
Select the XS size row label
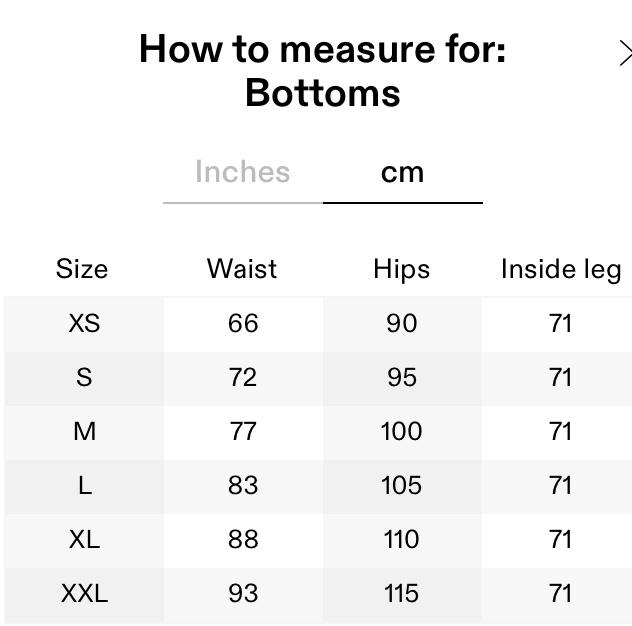pos(84,323)
